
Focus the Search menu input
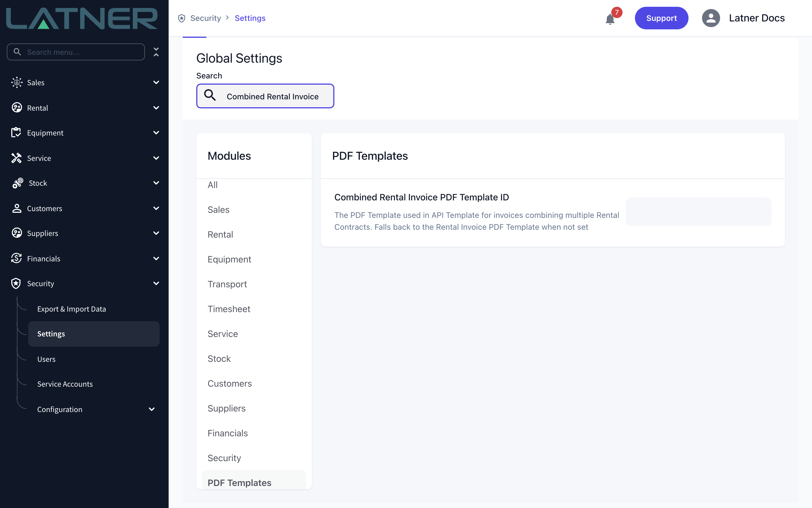(76, 52)
